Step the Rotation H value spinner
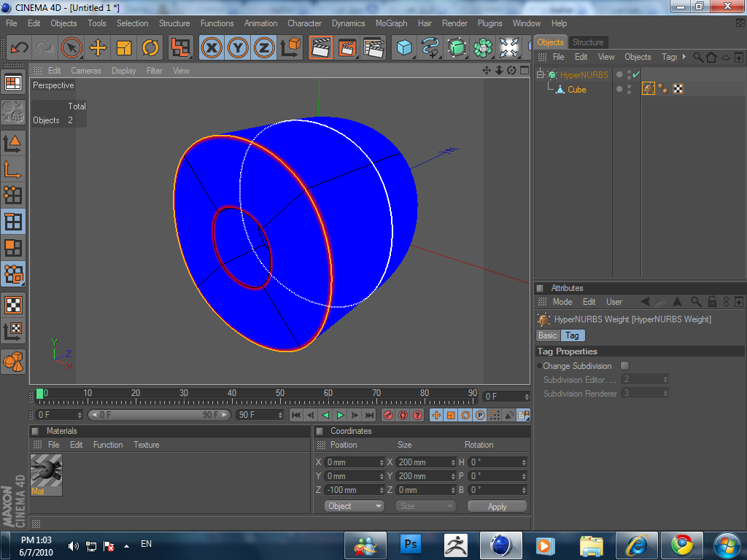 [524, 462]
